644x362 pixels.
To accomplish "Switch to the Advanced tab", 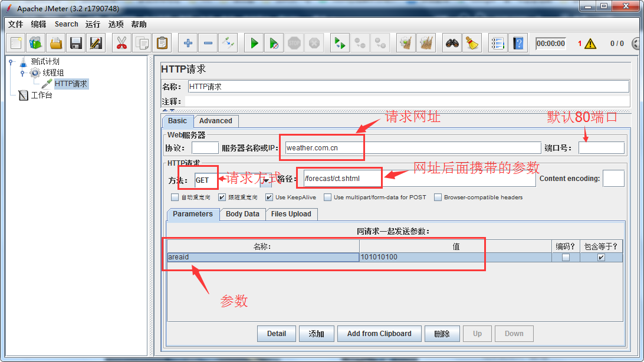I will pos(216,121).
